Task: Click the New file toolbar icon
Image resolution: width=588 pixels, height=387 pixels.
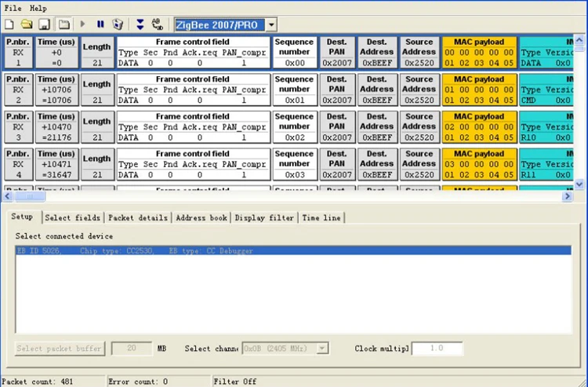Action: click(x=9, y=24)
